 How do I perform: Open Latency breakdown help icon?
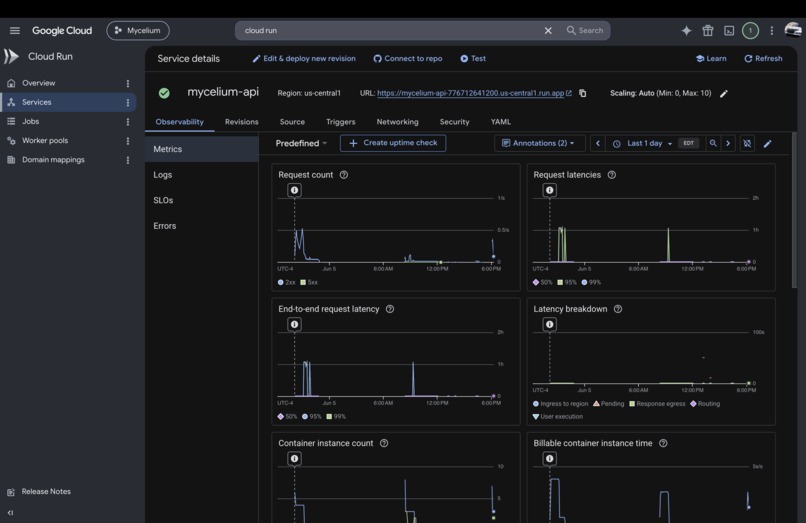(618, 309)
